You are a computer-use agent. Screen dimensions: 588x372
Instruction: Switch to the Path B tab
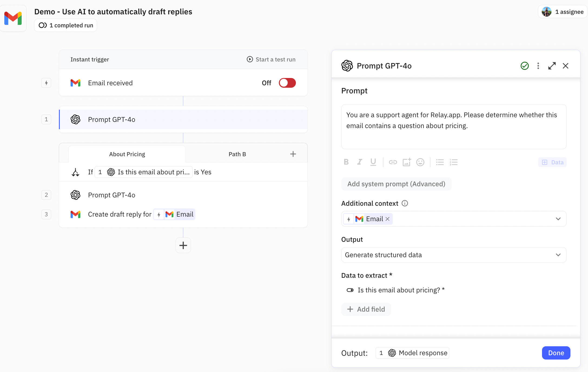point(237,154)
